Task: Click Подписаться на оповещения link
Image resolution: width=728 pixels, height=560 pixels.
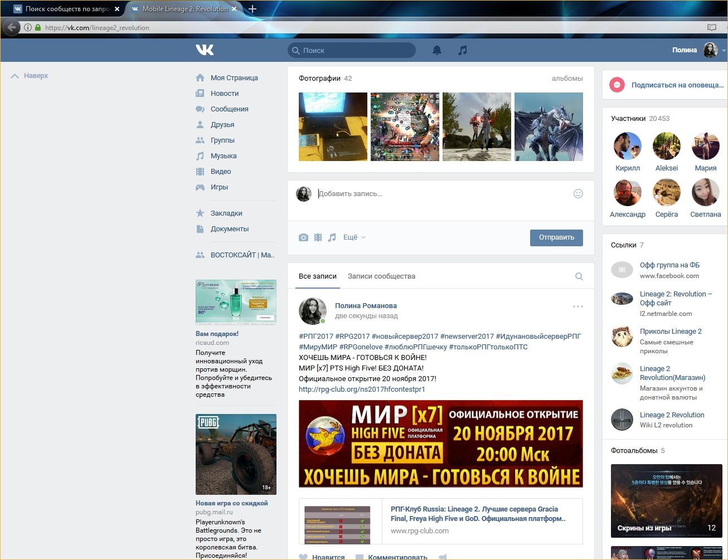Action: [x=677, y=85]
